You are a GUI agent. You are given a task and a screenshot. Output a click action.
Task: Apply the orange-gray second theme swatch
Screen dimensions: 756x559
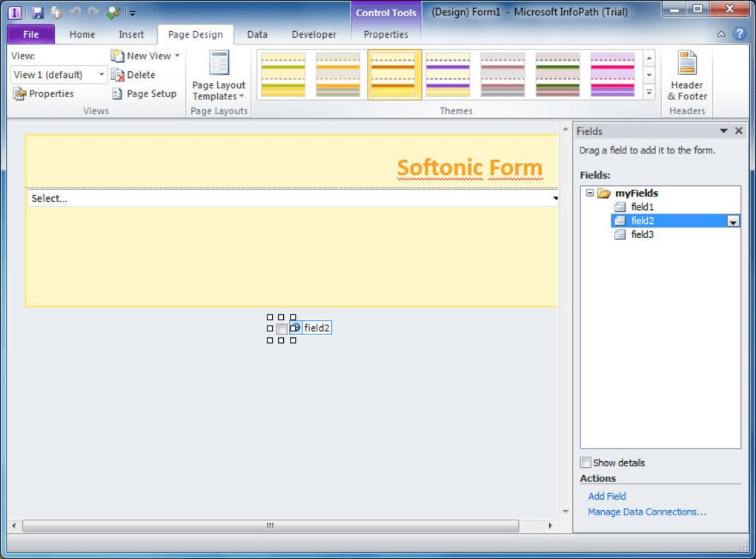338,74
